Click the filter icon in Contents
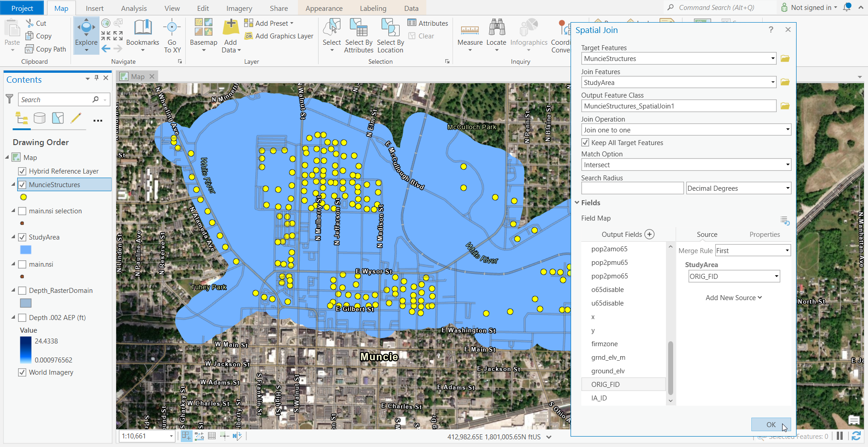Screen dimensions: 868x447 [x=9, y=99]
